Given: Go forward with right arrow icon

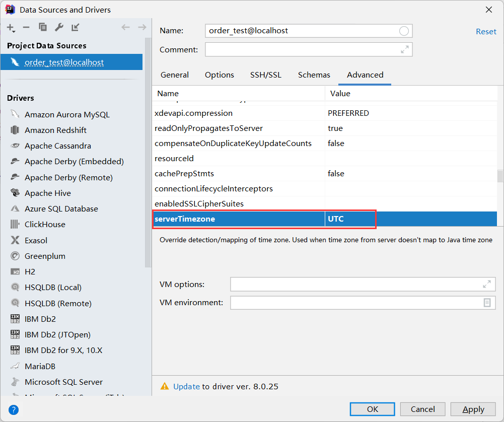Looking at the screenshot, I should [142, 27].
